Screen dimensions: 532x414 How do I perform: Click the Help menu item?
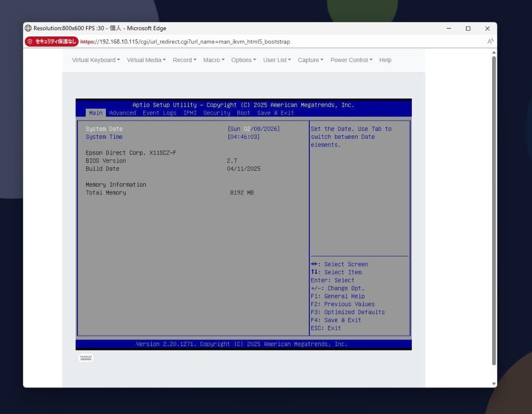(x=385, y=60)
